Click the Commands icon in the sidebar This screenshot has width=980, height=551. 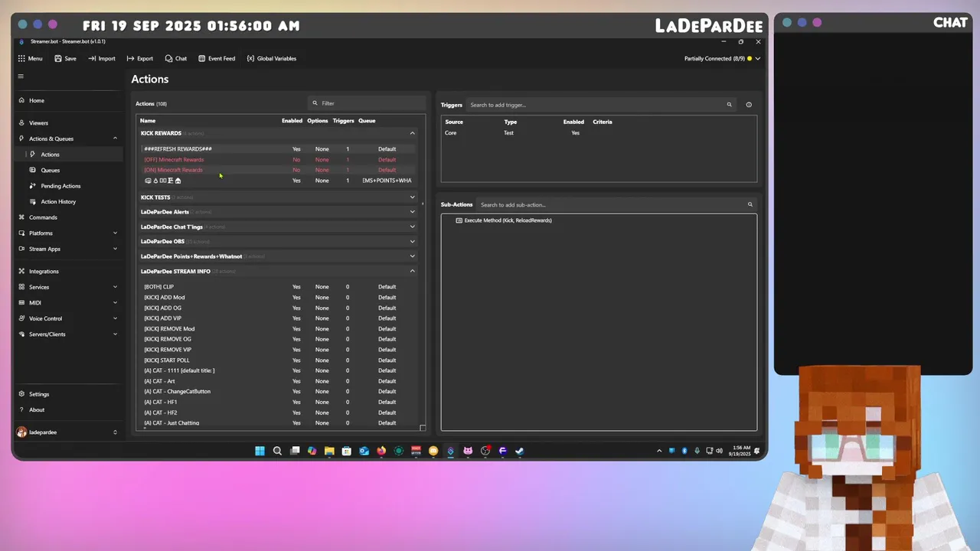(21, 217)
